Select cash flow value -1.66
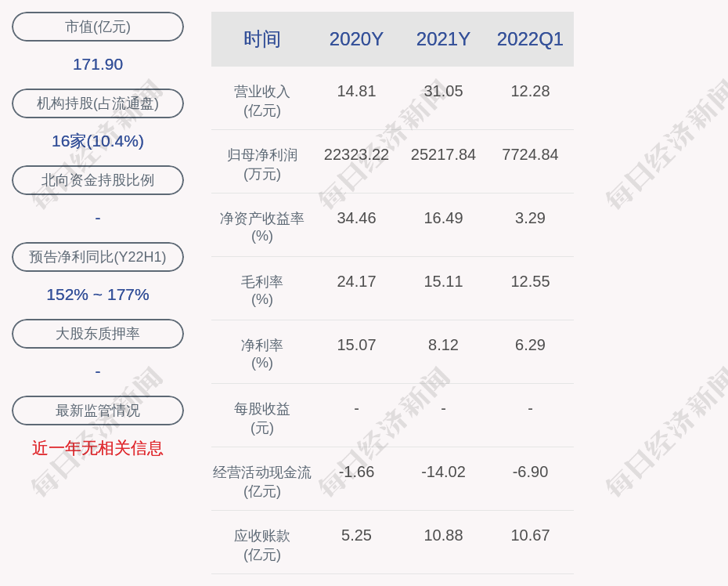728x586 pixels. [x=356, y=472]
